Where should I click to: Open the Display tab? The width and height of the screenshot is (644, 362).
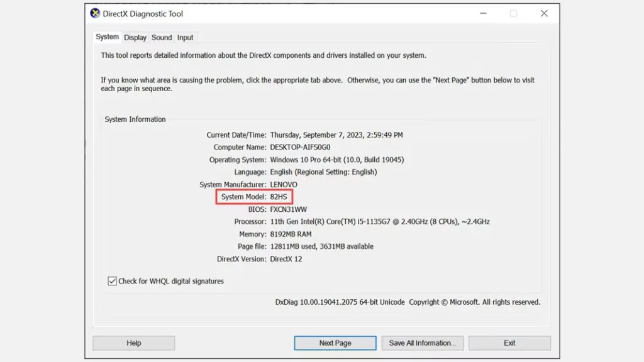(x=135, y=37)
